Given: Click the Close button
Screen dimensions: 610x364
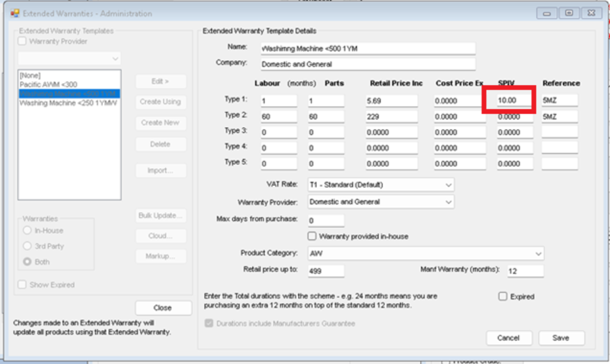Looking at the screenshot, I should 163,308.
